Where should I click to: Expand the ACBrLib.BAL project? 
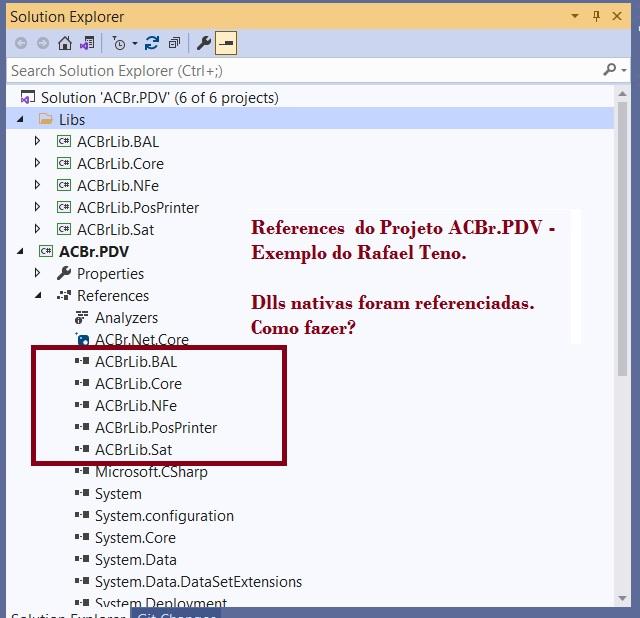click(38, 141)
